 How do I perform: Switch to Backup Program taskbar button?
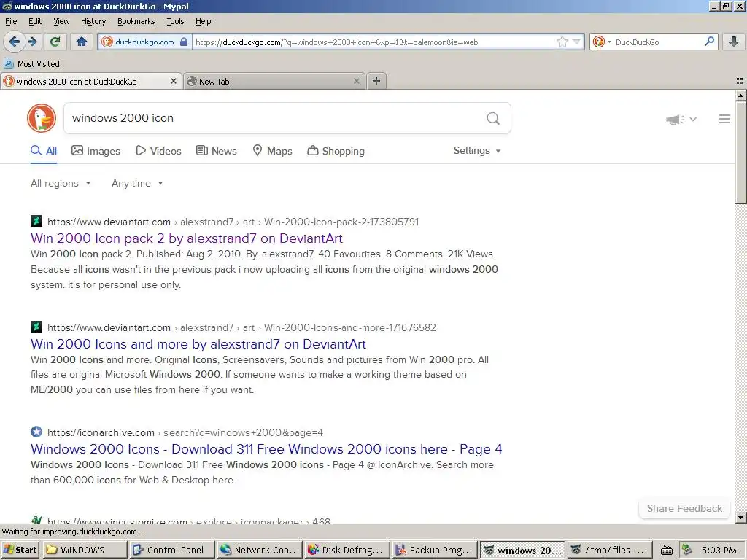click(434, 550)
